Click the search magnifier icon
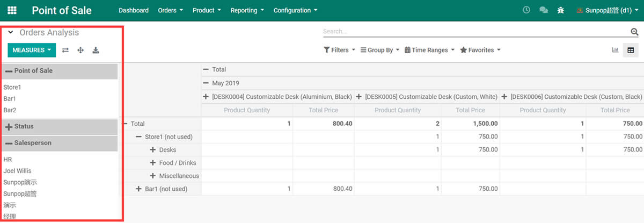The width and height of the screenshot is (644, 223). point(634,32)
